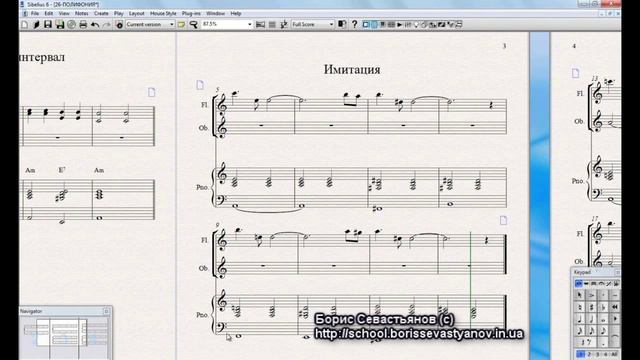Toggle the lightbulb Ideas window button
This screenshot has width=640, height=360.
416,24
